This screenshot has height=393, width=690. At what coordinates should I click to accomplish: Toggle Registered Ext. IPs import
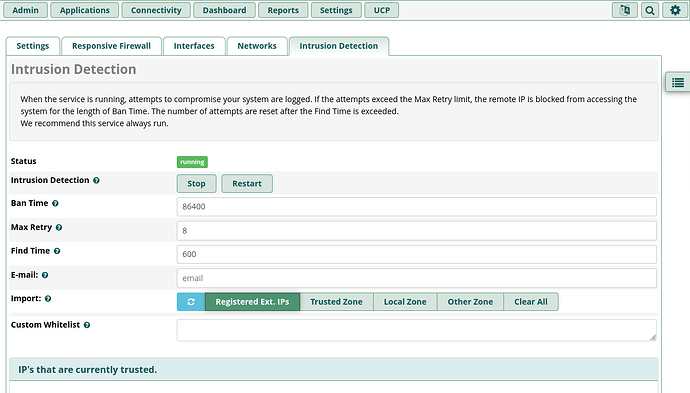pyautogui.click(x=252, y=302)
